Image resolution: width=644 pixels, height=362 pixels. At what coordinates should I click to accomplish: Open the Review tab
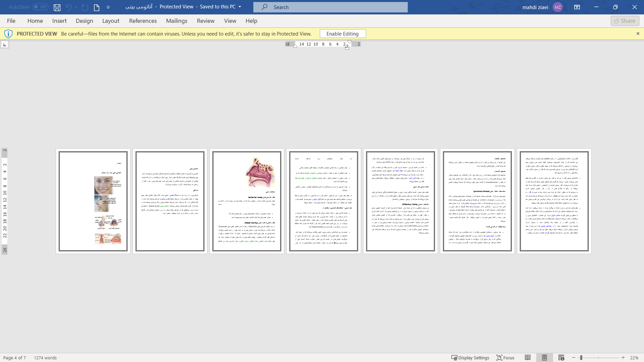(206, 21)
